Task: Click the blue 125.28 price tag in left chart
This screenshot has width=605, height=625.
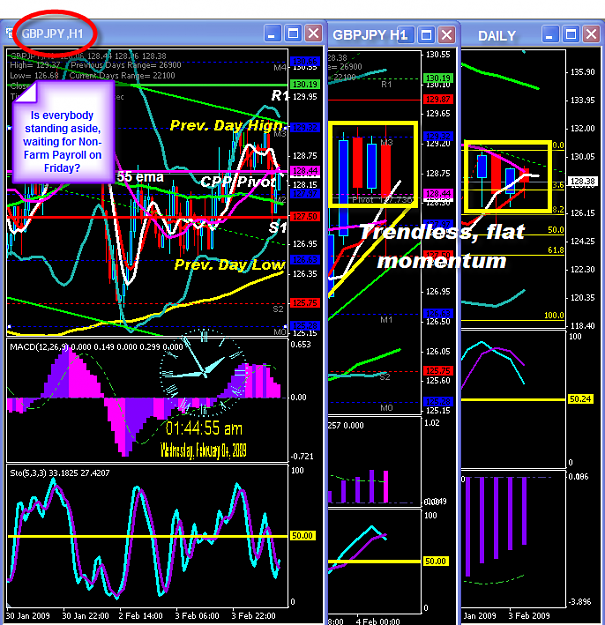Action: 305,326
